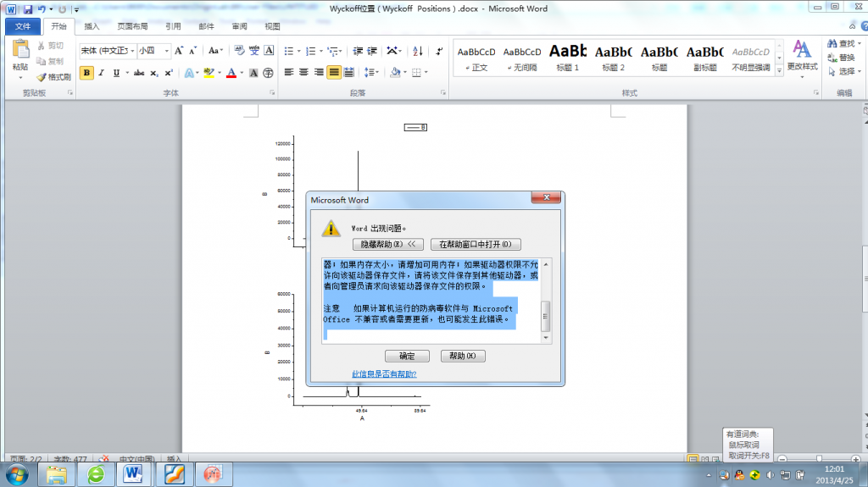This screenshot has height=487, width=868.
Task: Open the font color dropdown arrow
Action: pos(242,73)
